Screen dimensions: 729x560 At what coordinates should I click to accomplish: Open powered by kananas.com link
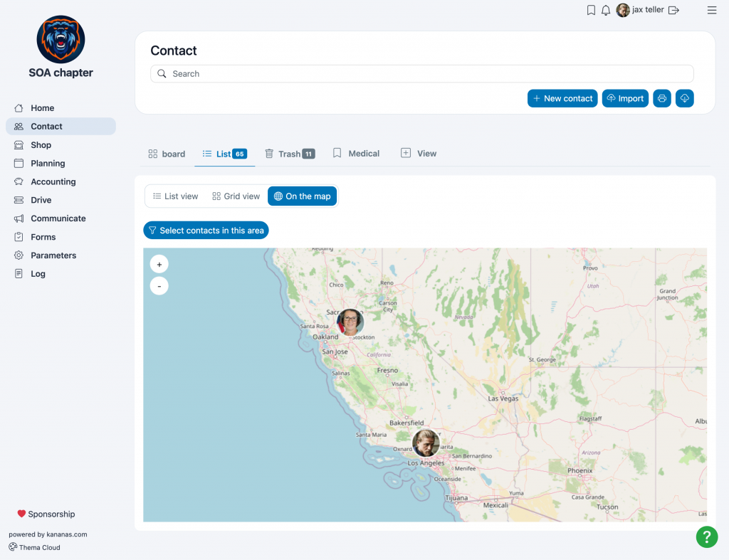click(x=48, y=534)
